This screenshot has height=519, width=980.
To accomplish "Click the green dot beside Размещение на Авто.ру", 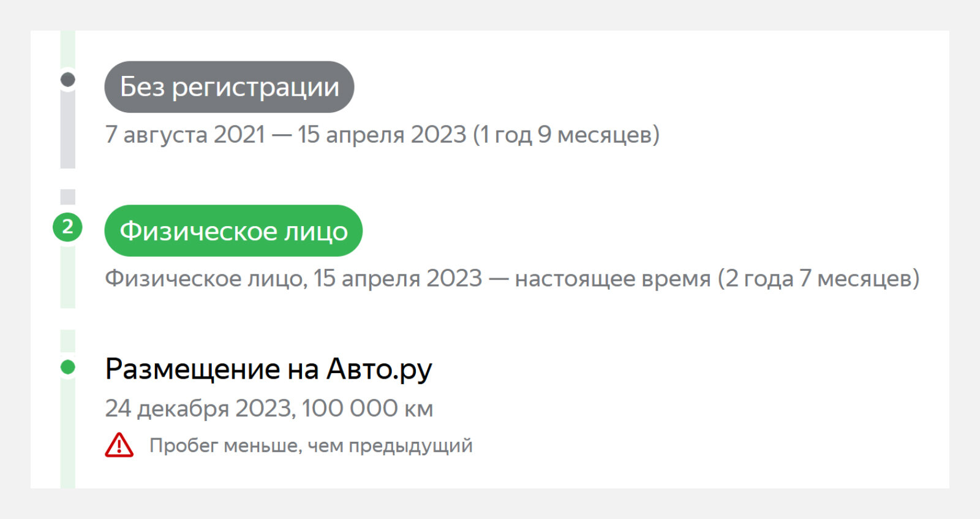I will pos(68,367).
